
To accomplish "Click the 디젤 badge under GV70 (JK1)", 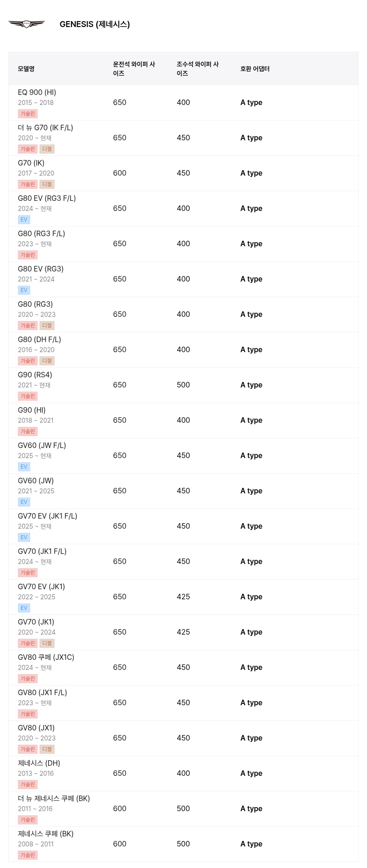I will pyautogui.click(x=47, y=643).
